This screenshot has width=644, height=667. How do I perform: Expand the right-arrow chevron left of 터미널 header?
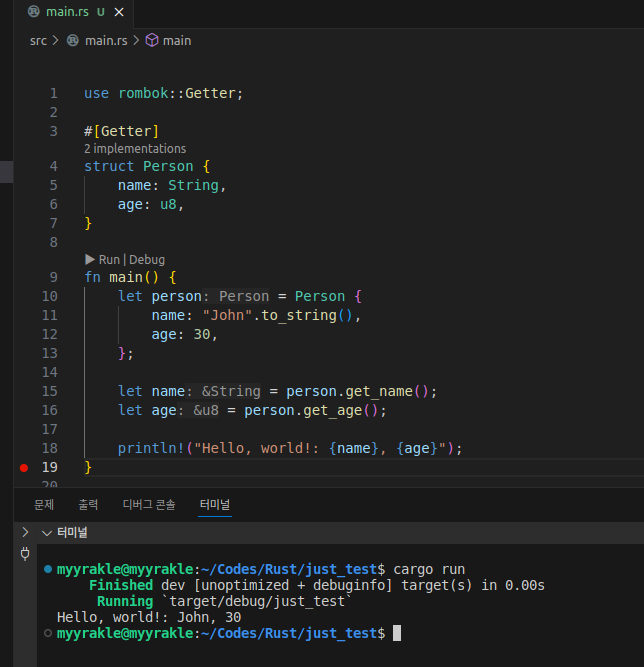25,532
